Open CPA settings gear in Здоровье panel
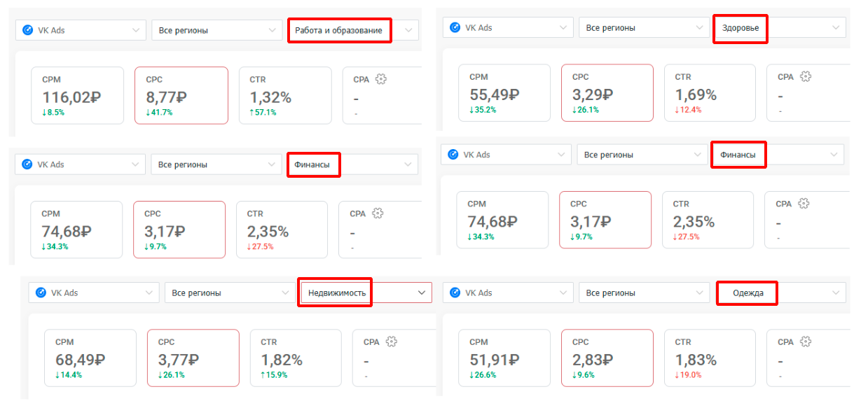This screenshot has height=401, width=868. tap(806, 76)
